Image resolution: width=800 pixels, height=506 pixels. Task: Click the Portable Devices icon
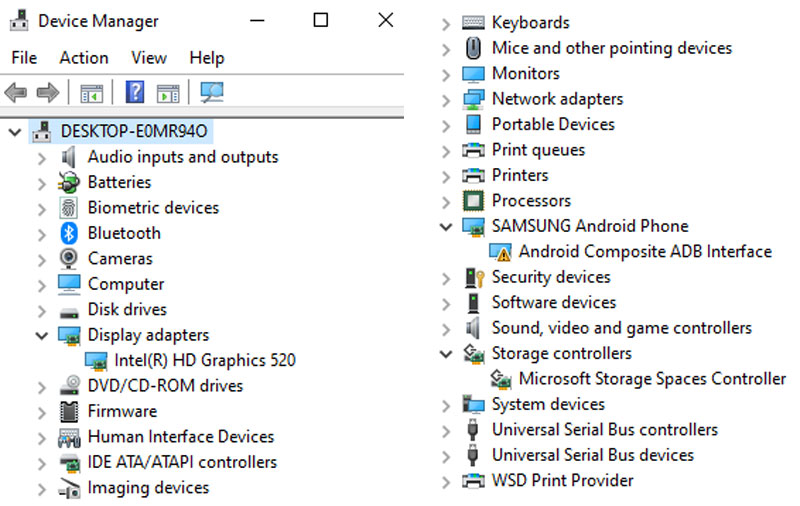[473, 124]
